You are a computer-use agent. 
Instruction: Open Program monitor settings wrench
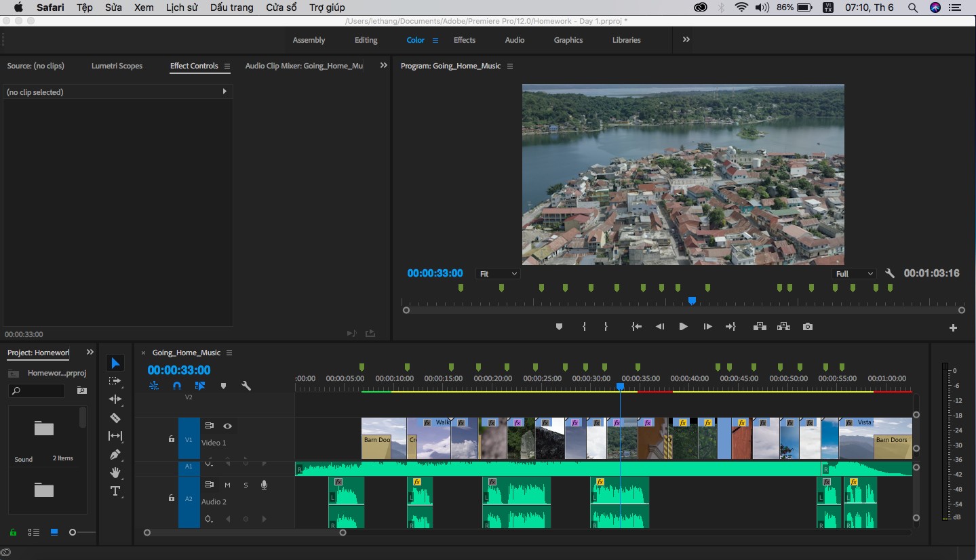click(x=890, y=274)
